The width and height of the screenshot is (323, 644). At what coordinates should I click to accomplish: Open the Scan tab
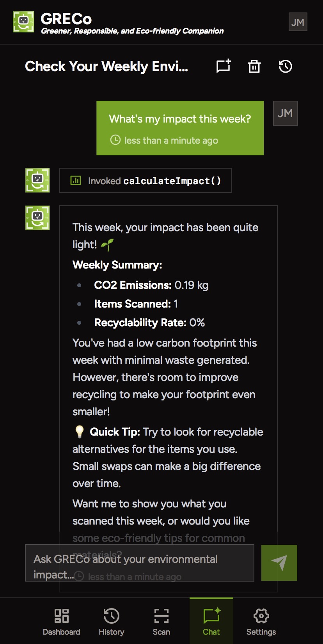[x=161, y=621]
